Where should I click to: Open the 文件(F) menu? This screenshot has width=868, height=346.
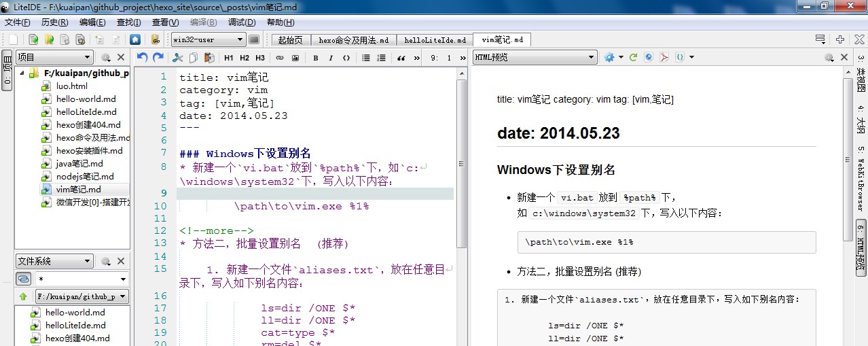click(18, 22)
